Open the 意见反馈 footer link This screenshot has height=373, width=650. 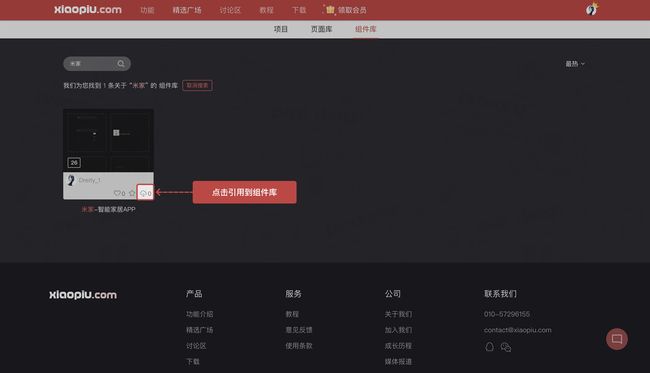(x=298, y=330)
